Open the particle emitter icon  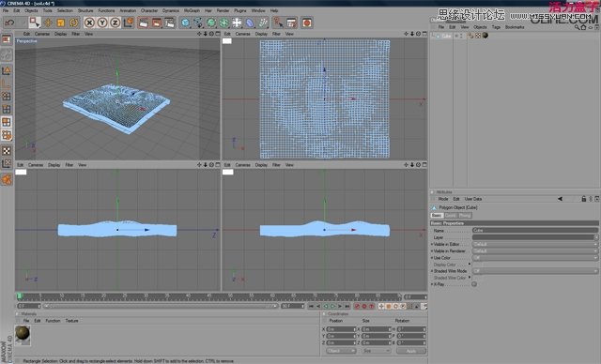[x=263, y=23]
